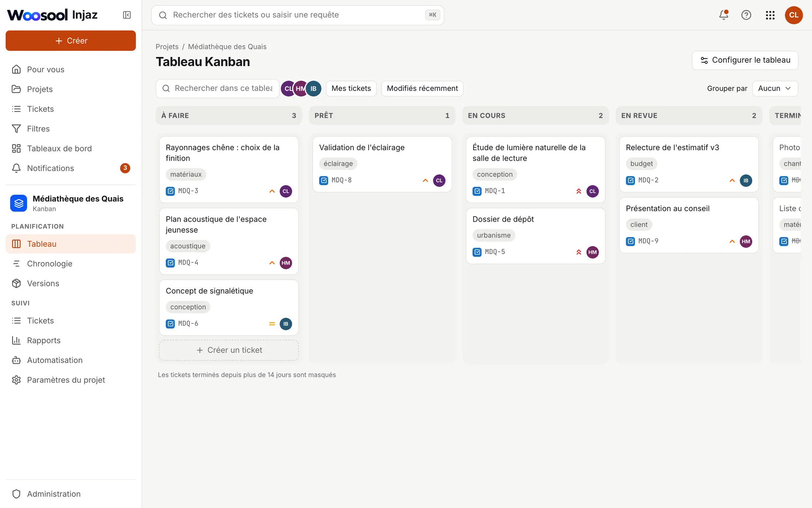Open the CL user profile avatar

(794, 15)
